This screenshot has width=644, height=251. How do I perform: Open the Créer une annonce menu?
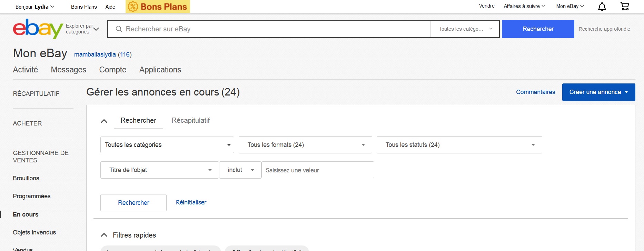[599, 92]
